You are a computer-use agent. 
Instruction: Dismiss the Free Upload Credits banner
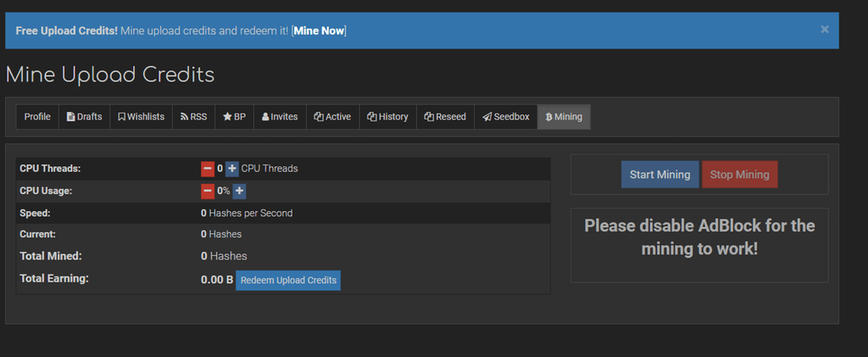coord(824,30)
